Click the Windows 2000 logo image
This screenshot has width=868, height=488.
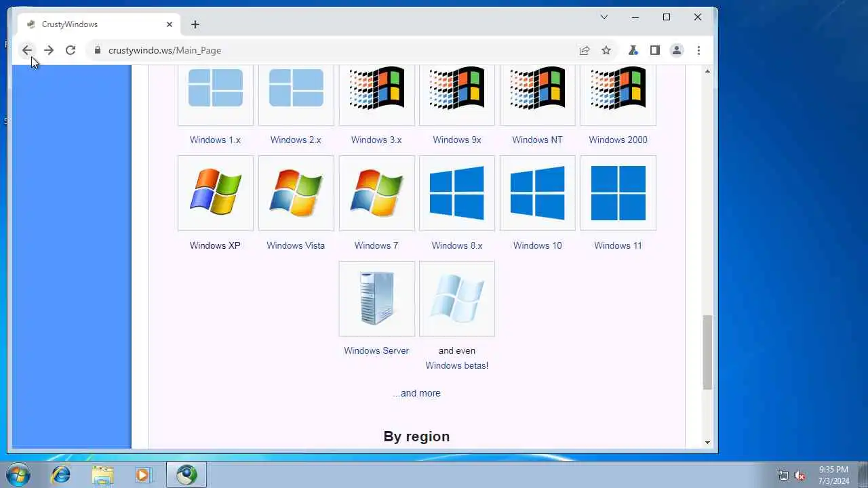[x=618, y=88]
